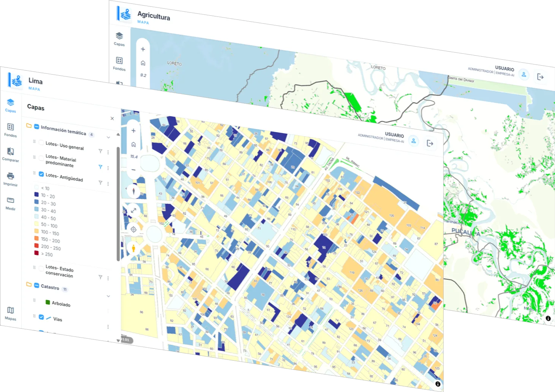Close the Capas panel with the X
The image size is (555, 392).
coord(112,118)
